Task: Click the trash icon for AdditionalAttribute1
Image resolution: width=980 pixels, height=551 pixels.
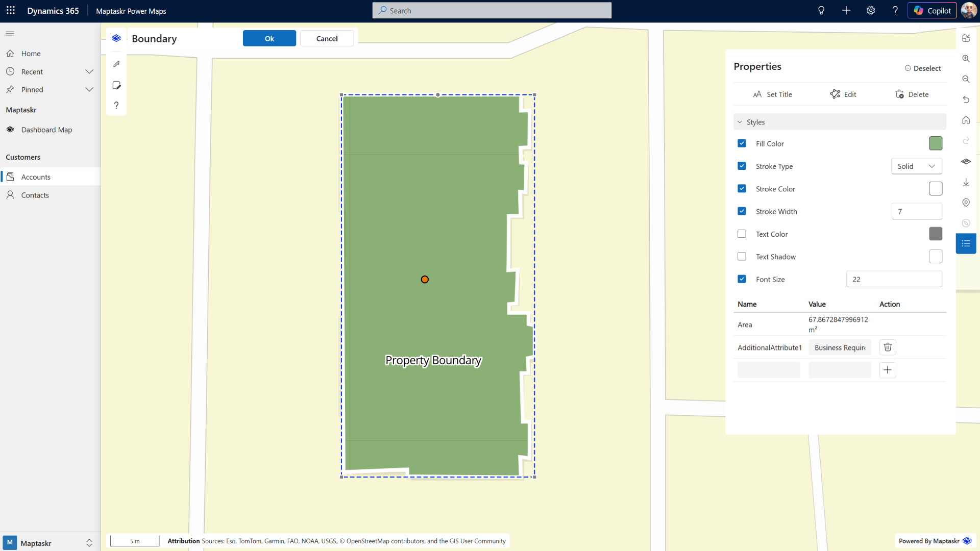Action: [888, 347]
